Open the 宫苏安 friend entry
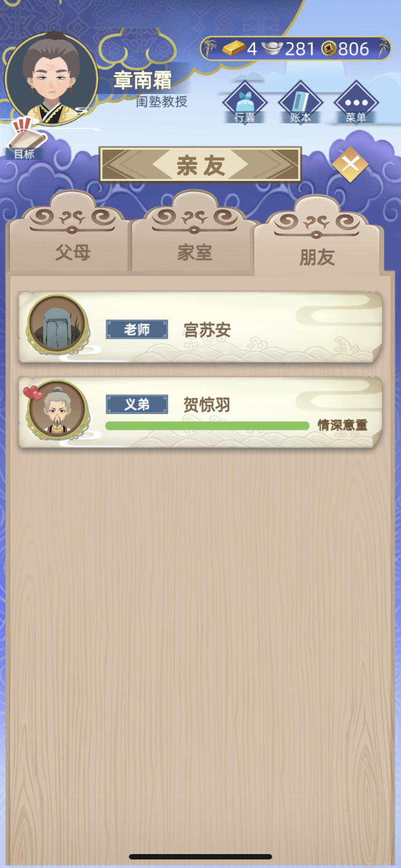The image size is (401, 868). click(x=200, y=328)
